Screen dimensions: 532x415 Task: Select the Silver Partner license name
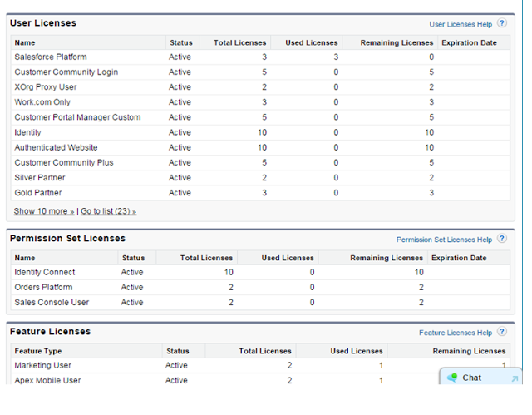[40, 177]
